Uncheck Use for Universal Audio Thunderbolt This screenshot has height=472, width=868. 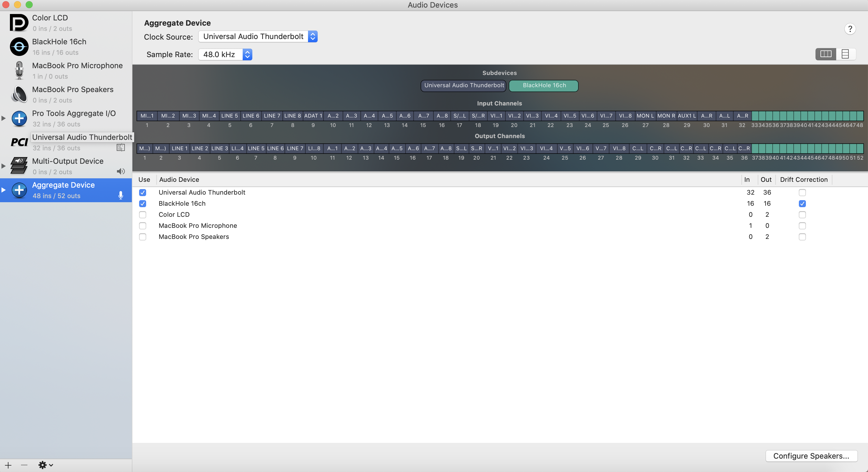pos(143,193)
